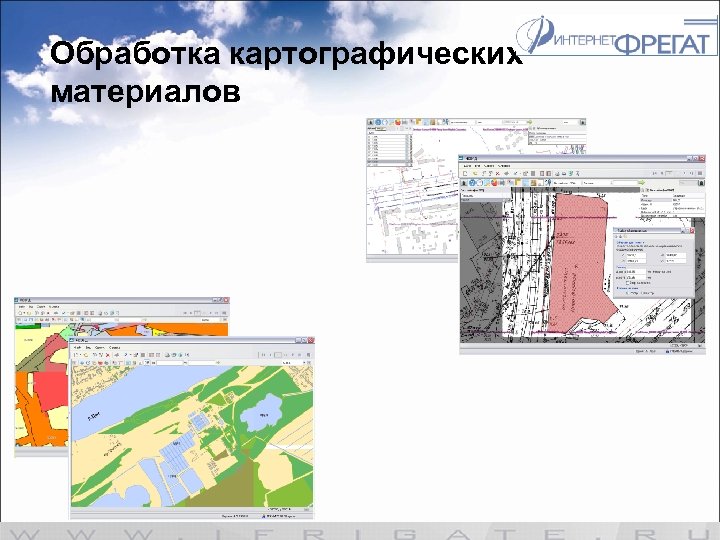
Task: Click the bottom-left coordinate field in the floating dialog
Action: pyautogui.click(x=636, y=261)
